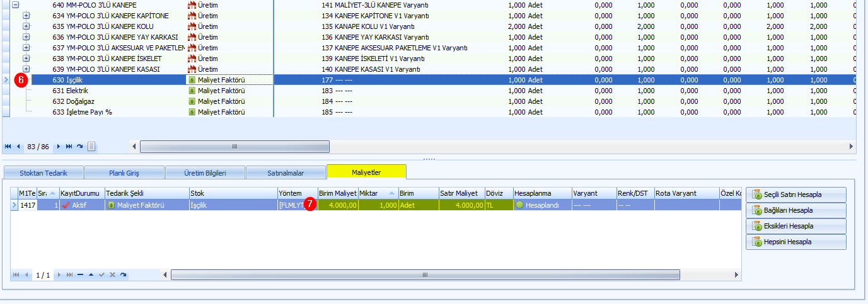Click the Satır Maliyet cell in lower grid
Viewport: 868px width, 304px height.
pyautogui.click(x=461, y=205)
